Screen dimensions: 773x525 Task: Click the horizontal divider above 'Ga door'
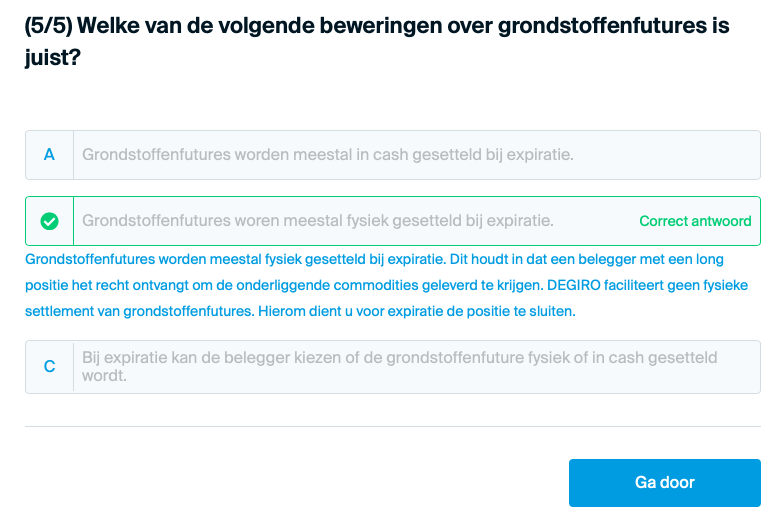pos(393,426)
